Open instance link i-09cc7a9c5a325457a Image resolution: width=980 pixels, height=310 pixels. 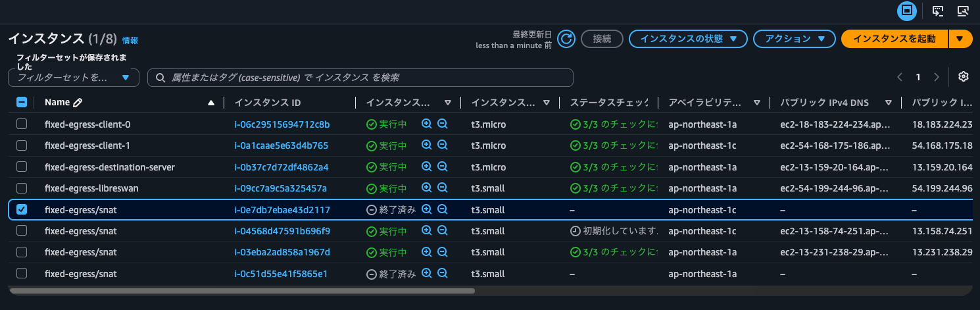pos(280,188)
